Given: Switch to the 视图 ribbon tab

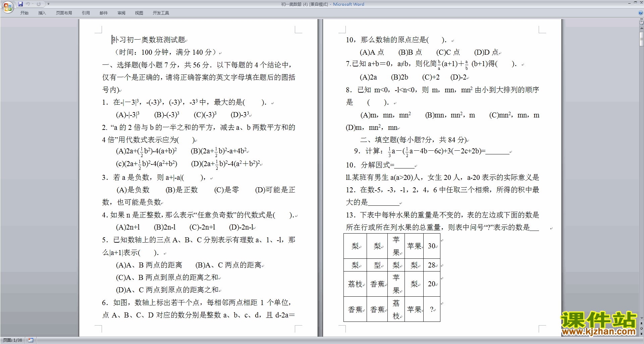Looking at the screenshot, I should coord(139,13).
